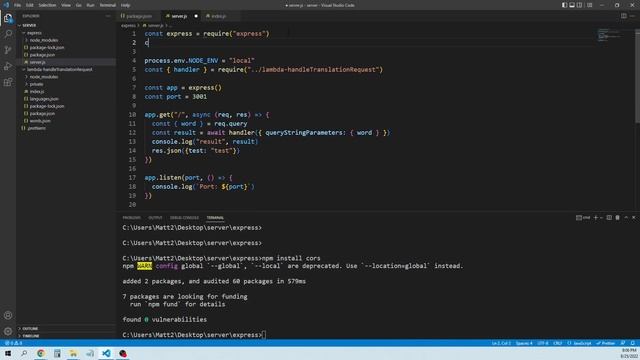Click errors and warnings status indicator
This screenshot has width=640, height=360.
point(13,343)
